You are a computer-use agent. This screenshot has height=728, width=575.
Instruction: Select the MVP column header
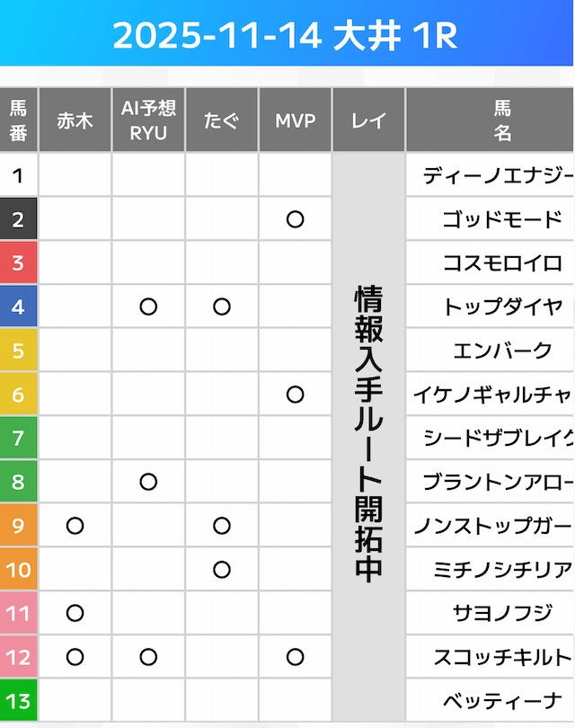[x=295, y=120]
